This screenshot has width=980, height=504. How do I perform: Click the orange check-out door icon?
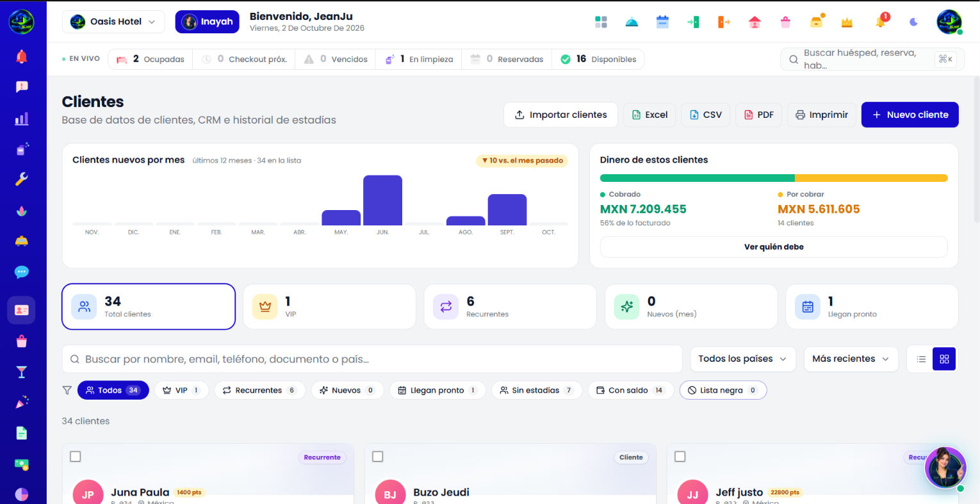tap(724, 22)
